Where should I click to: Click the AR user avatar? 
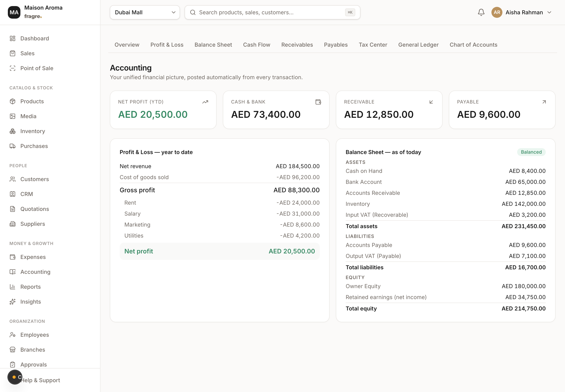point(497,12)
